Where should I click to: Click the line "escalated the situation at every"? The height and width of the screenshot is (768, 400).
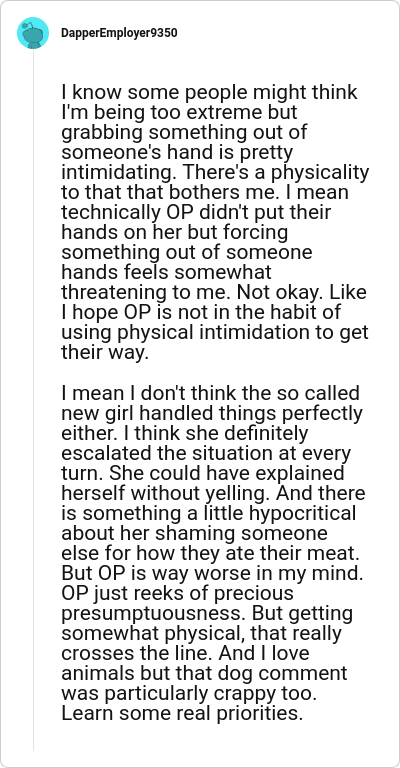[x=206, y=454]
